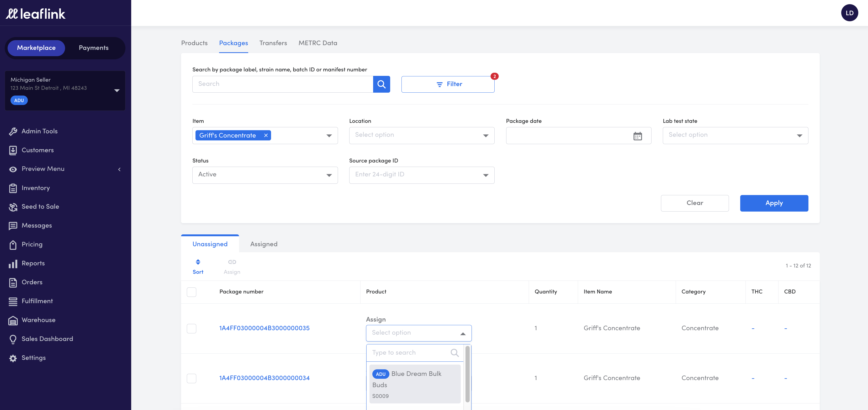Remove Griff's Concentrate item chip
Screen dimensions: 868x410
266,135
